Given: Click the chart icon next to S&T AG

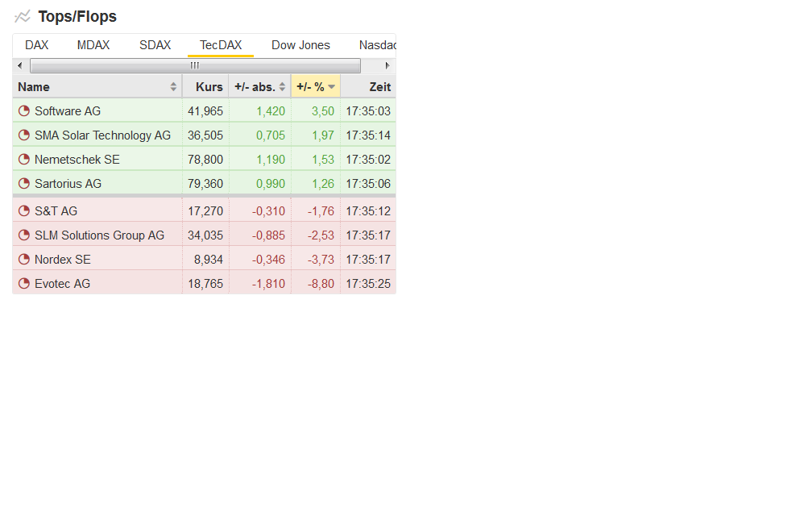Looking at the screenshot, I should click(x=24, y=211).
